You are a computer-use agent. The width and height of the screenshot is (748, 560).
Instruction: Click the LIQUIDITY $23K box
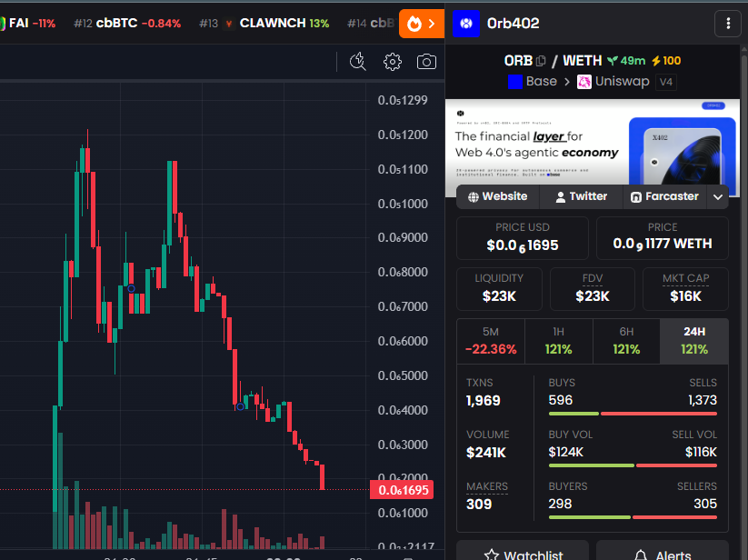coord(499,289)
